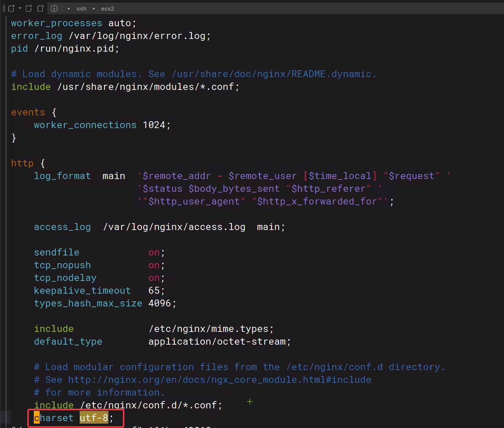
Task: Expand the arrow before ecs2 breadcrumb
Action: coord(94,9)
